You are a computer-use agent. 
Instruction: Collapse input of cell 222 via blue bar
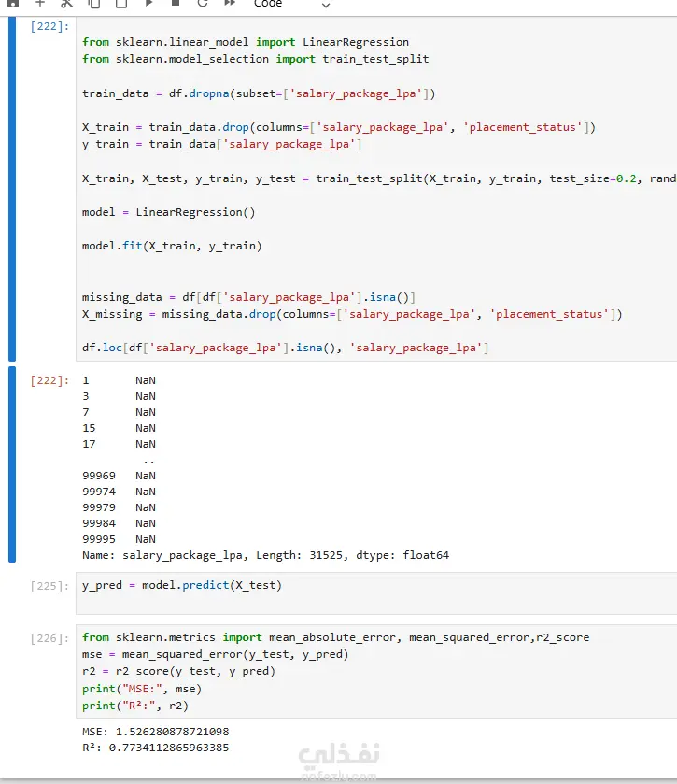[x=12, y=189]
